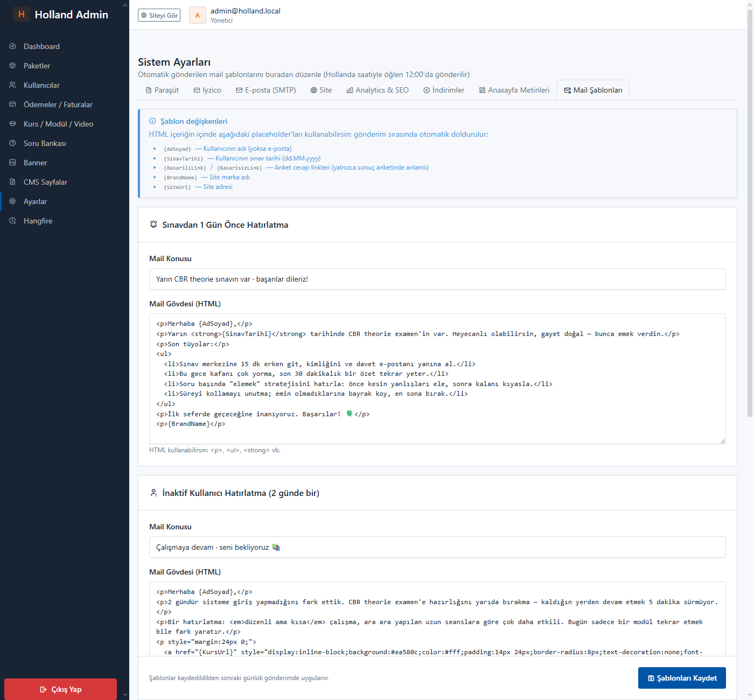Click the {AdSoyad} placeholder text
Screen dimensions: 754x700
pos(177,149)
